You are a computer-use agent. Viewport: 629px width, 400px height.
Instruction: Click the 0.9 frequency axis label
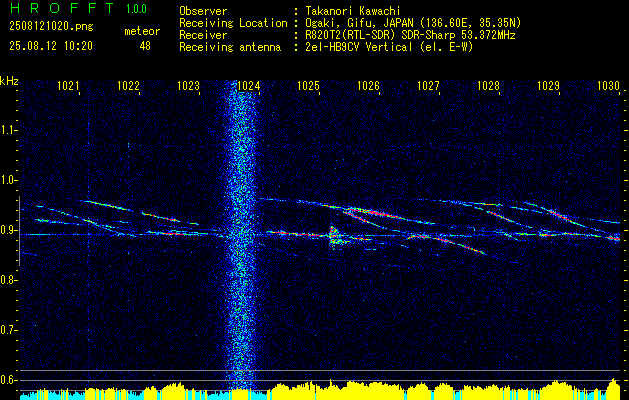tap(8, 230)
